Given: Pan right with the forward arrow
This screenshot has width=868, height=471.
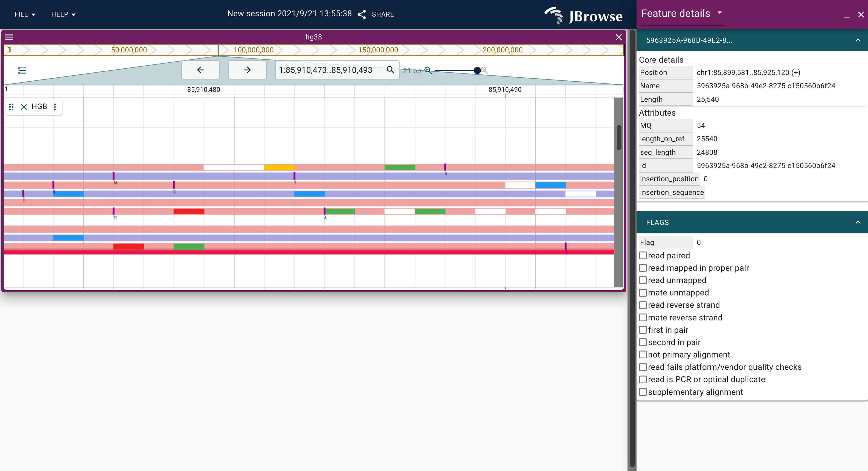Looking at the screenshot, I should 247,70.
